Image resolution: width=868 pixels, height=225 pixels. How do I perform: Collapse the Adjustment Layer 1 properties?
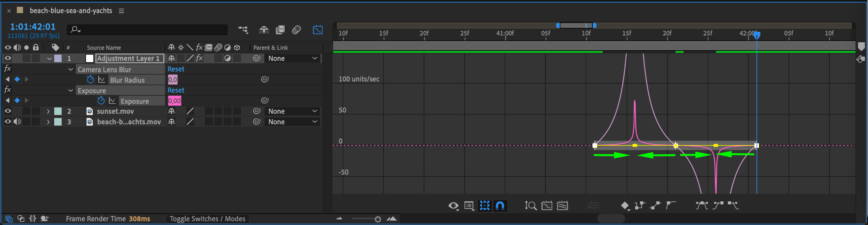click(50, 58)
